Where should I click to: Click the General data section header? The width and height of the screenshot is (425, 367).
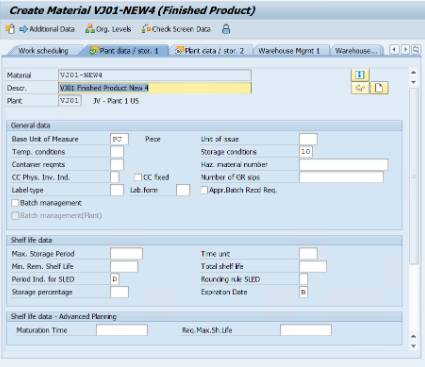point(204,126)
